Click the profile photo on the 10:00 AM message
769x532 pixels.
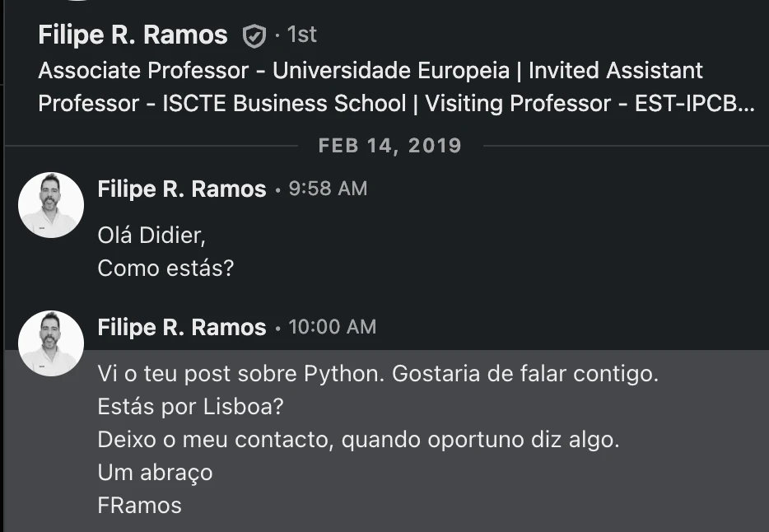coord(51,343)
